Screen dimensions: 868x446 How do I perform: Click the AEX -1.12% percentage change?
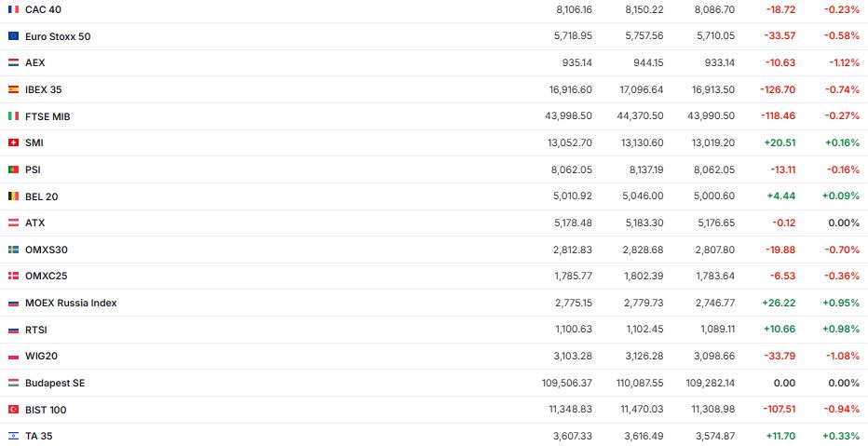tap(842, 62)
